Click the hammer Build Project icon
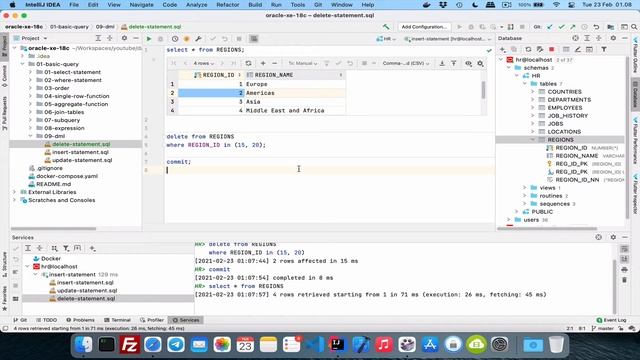Image resolution: width=640 pixels, height=360 pixels. point(386,27)
